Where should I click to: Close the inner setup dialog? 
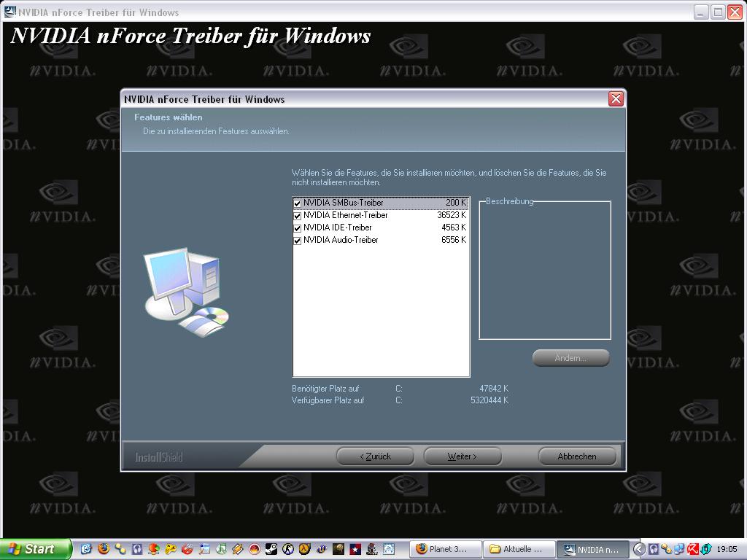(616, 98)
